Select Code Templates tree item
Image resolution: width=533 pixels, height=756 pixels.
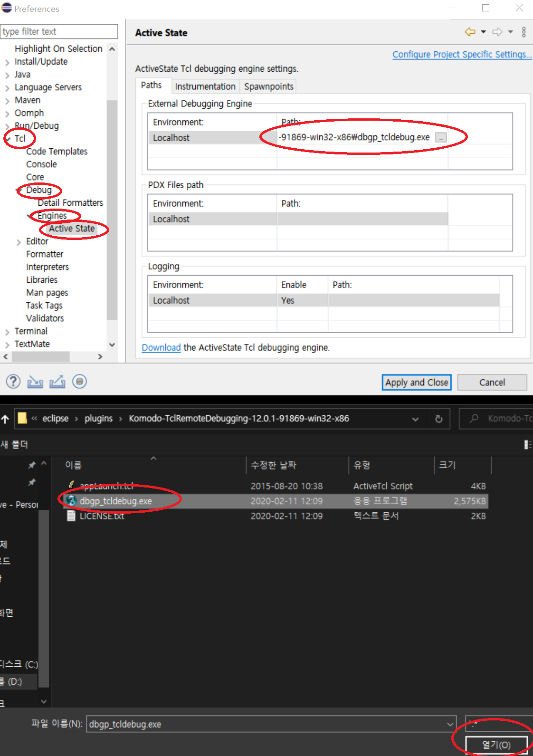tap(57, 152)
